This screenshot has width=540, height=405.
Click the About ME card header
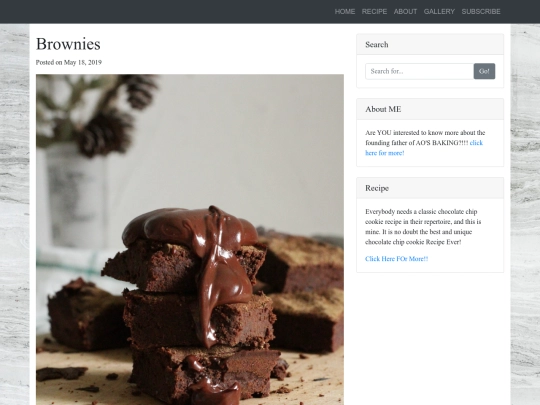[430, 109]
